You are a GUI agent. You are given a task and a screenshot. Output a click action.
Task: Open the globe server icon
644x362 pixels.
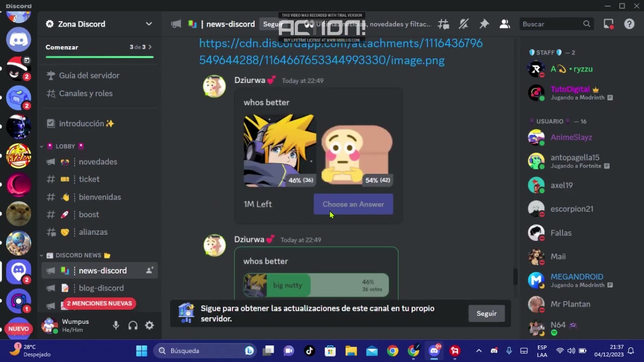coord(19,243)
